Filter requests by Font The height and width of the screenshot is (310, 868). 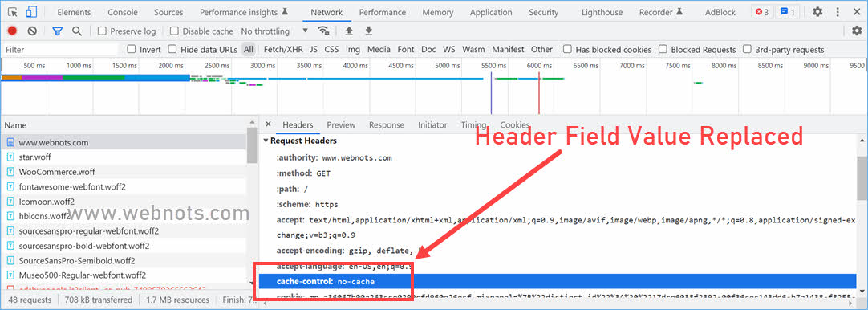[x=406, y=49]
